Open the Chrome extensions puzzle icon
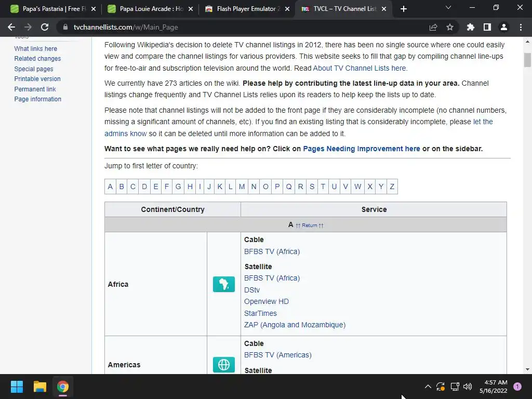The height and width of the screenshot is (399, 532). pyautogui.click(x=471, y=27)
